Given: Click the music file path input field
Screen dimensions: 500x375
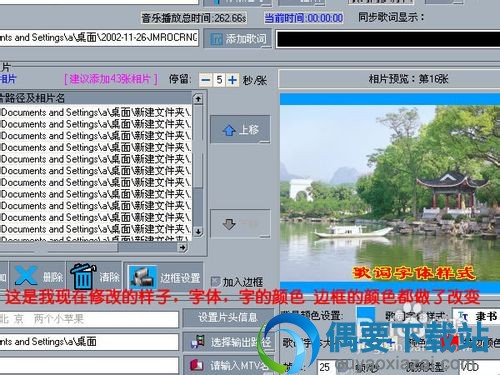Looking at the screenshot, I should [x=99, y=38].
